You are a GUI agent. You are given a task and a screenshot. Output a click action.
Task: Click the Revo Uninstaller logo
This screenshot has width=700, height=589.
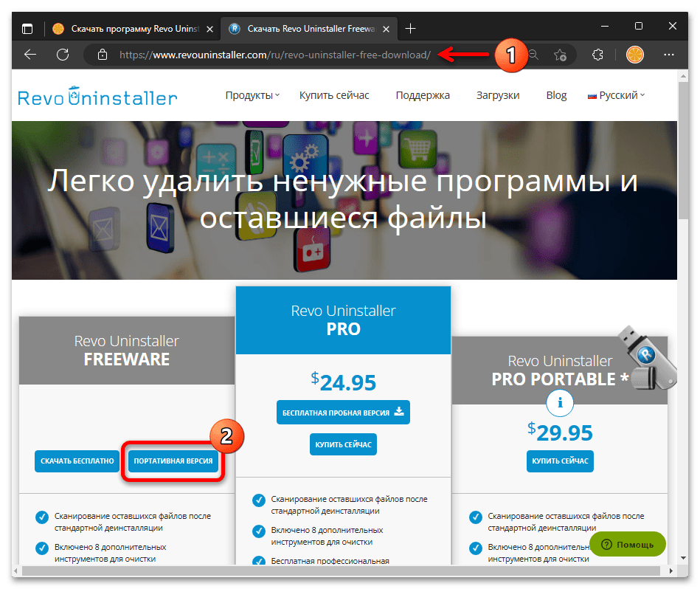pos(98,97)
